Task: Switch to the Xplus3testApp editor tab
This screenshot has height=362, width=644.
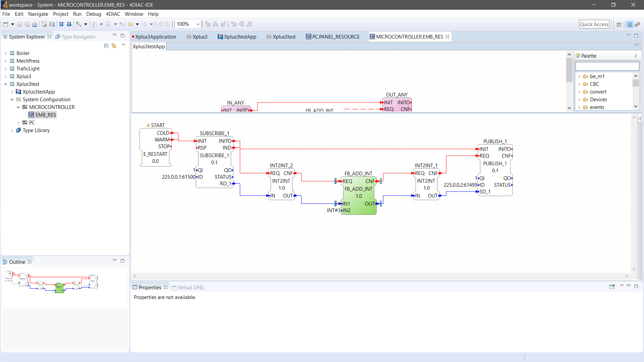Action: pos(237,37)
